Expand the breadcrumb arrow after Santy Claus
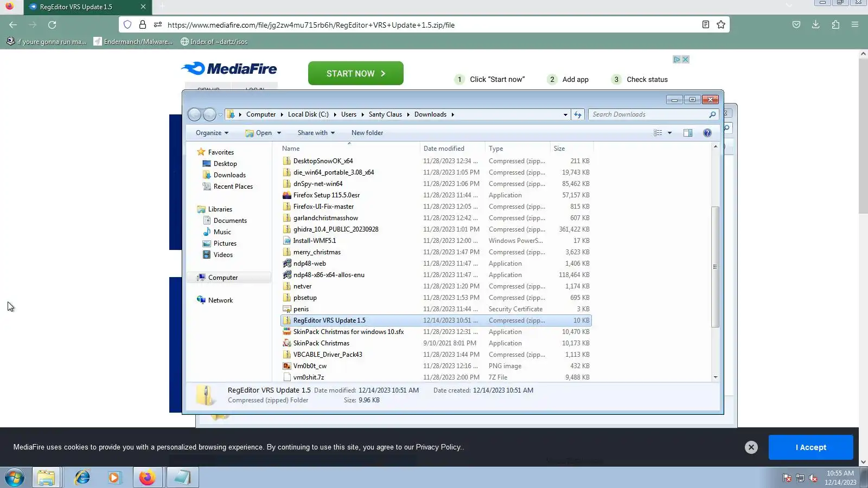 (408, 114)
